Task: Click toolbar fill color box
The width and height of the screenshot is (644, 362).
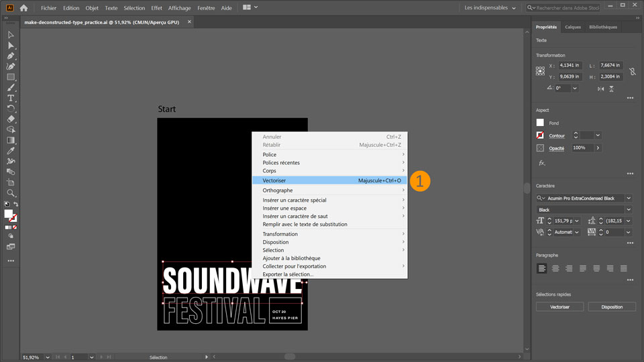Action: pyautogui.click(x=8, y=213)
